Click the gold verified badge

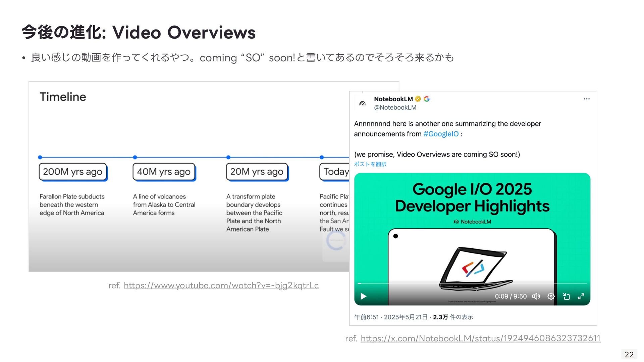(x=418, y=99)
